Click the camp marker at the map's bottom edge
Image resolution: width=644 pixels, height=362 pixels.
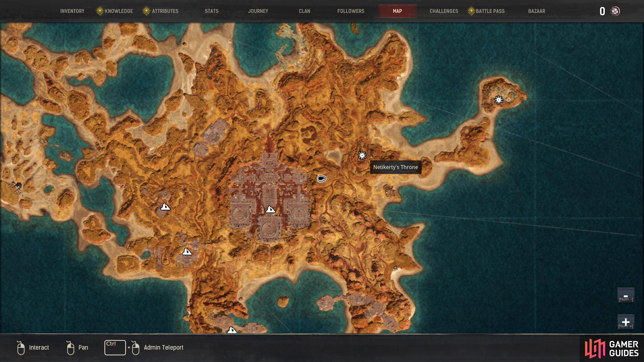[x=232, y=330]
